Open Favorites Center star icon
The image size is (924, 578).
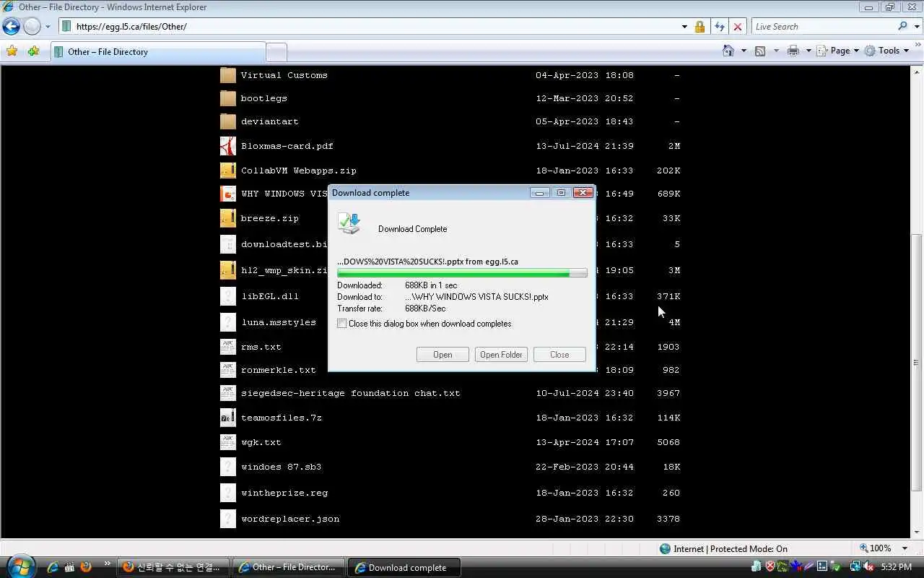click(12, 51)
